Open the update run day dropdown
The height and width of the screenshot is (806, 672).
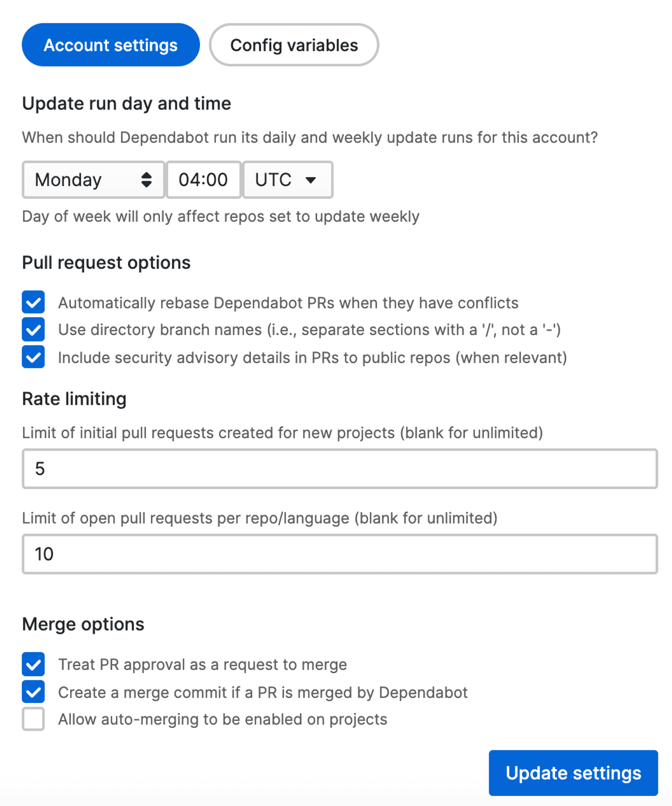[x=93, y=180]
